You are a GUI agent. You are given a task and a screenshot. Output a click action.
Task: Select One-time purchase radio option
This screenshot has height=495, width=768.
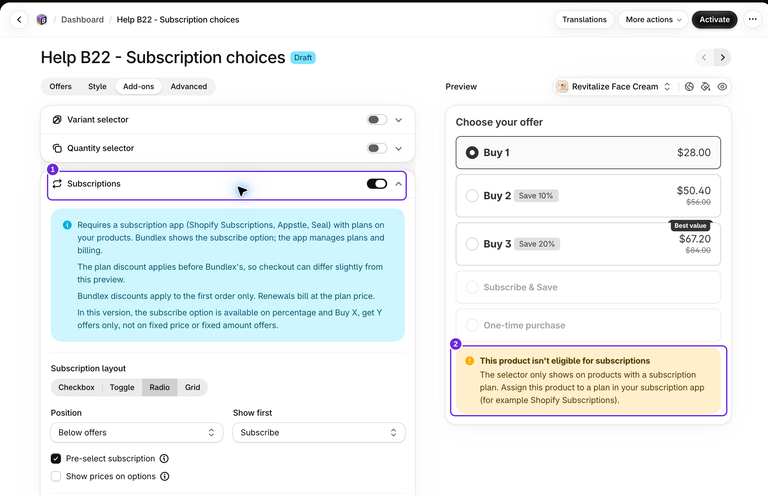click(472, 326)
